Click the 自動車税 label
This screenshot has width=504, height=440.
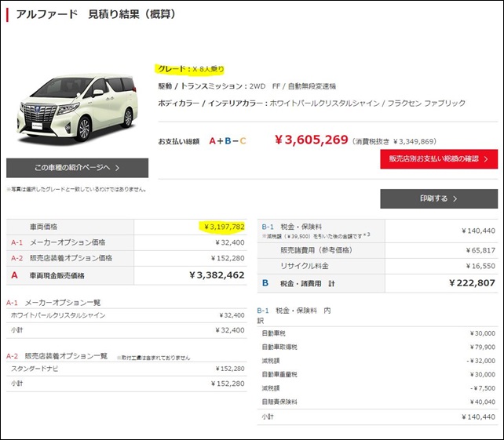click(x=273, y=333)
